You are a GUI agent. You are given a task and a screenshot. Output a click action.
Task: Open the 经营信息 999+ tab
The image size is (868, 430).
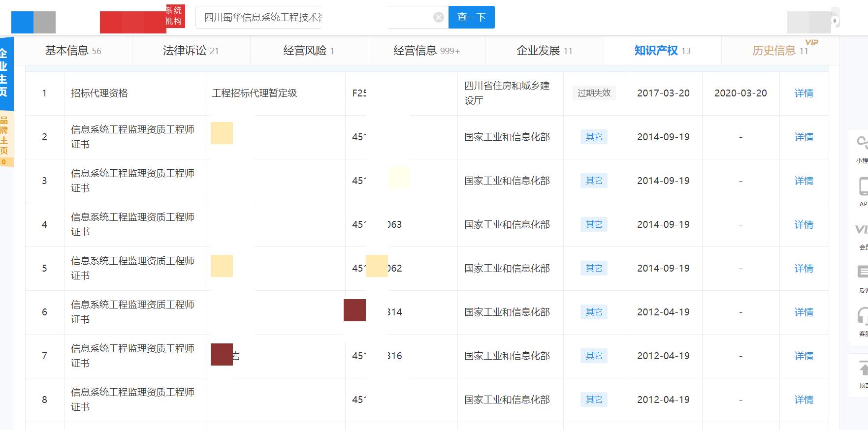coord(426,51)
